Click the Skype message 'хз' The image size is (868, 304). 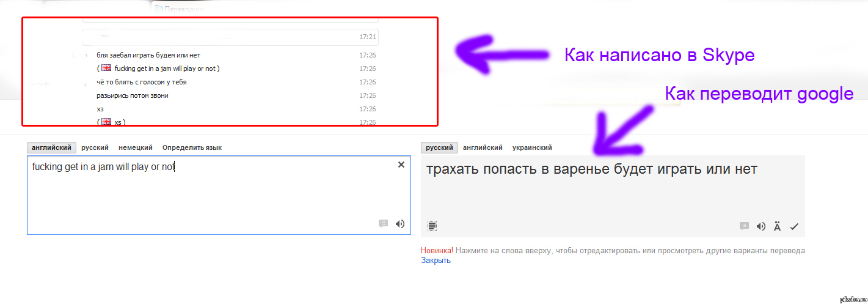[100, 109]
